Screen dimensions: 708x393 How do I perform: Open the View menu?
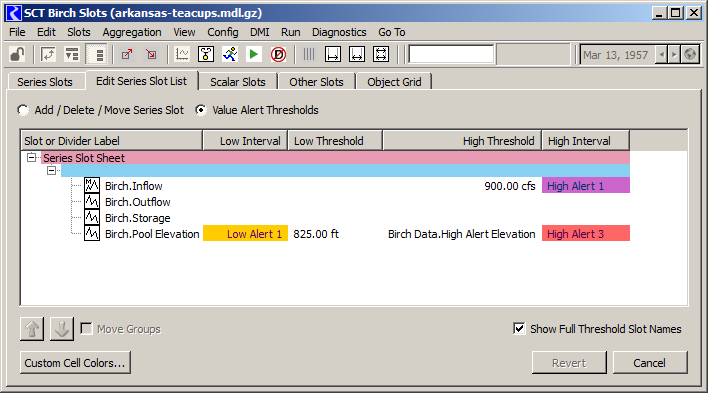(x=184, y=32)
